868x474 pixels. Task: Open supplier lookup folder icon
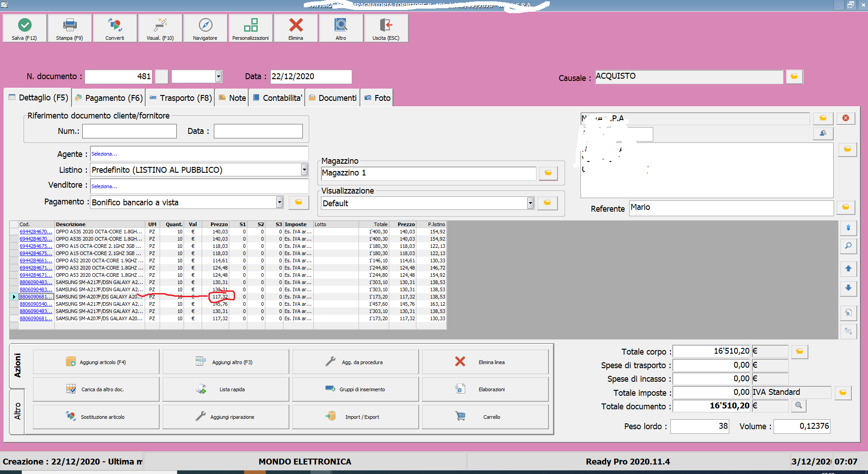pos(823,118)
